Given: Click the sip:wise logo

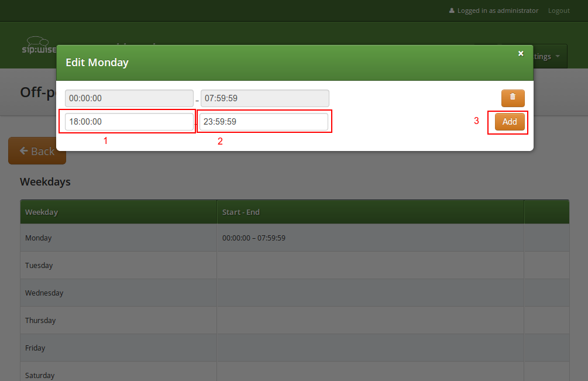Looking at the screenshot, I should coord(39,45).
